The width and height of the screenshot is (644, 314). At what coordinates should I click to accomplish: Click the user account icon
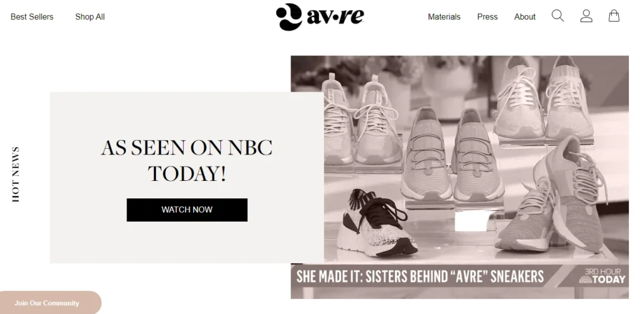pos(586,16)
